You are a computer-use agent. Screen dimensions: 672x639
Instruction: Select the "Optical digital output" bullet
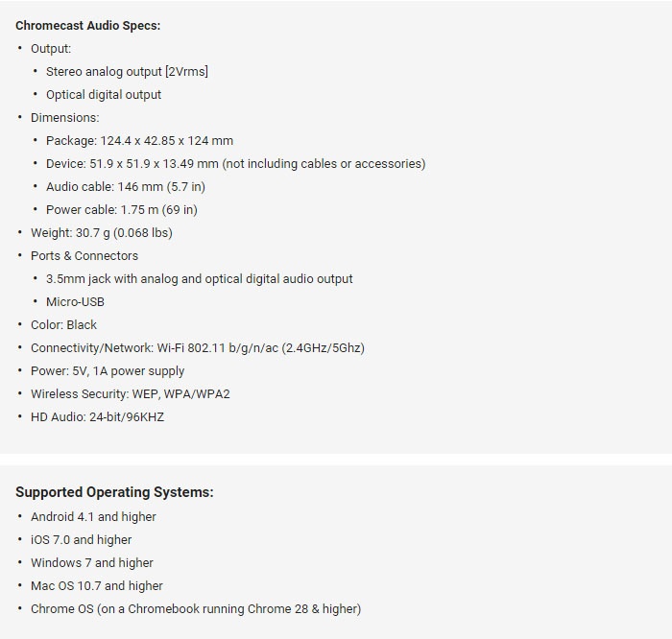pos(104,95)
